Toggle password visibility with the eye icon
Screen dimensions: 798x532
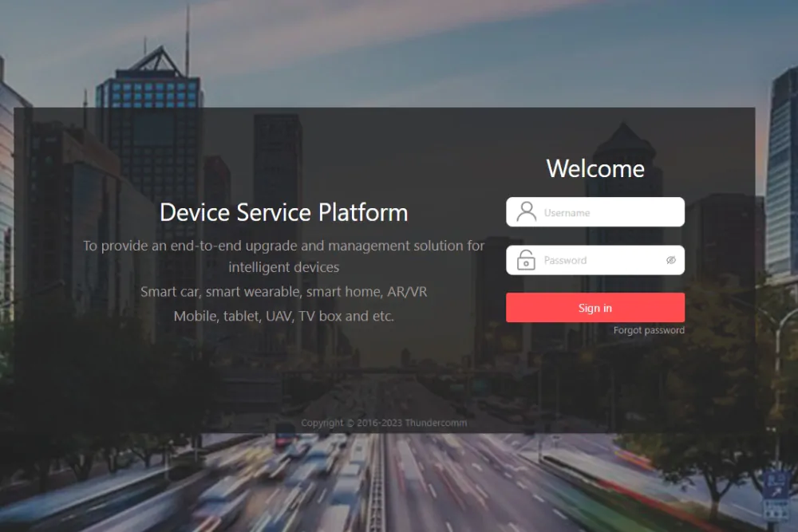[671, 260]
